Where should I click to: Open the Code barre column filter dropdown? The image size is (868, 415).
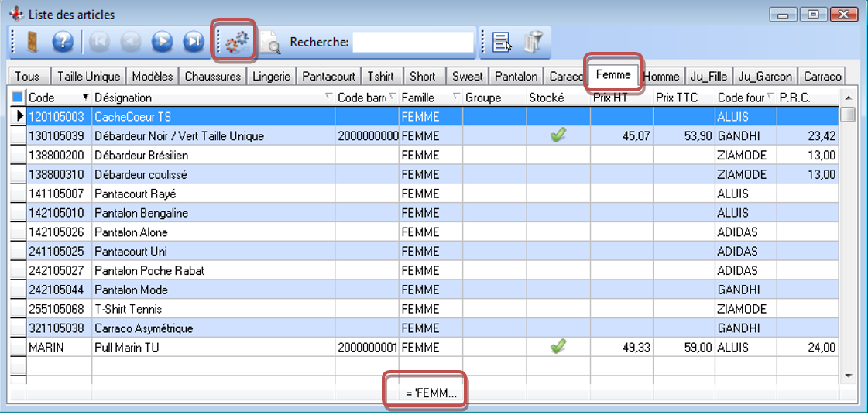tap(393, 98)
